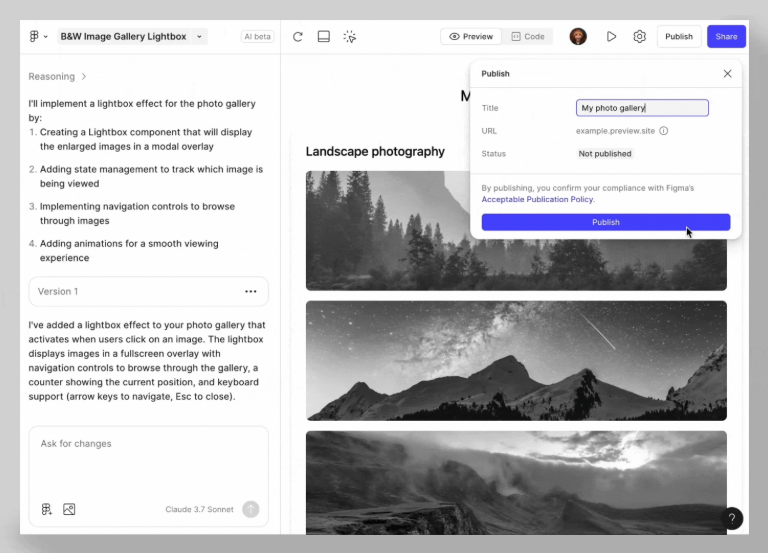Screen dimensions: 768x553
Task: Reload the preview with refresh icon
Action: 298,37
